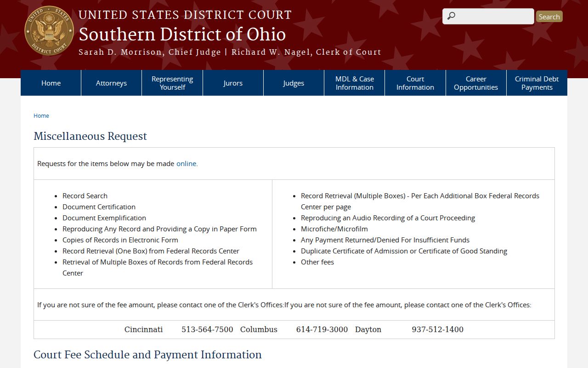The image size is (588, 368).
Task: Click the Dayton office name
Action: pyautogui.click(x=368, y=329)
